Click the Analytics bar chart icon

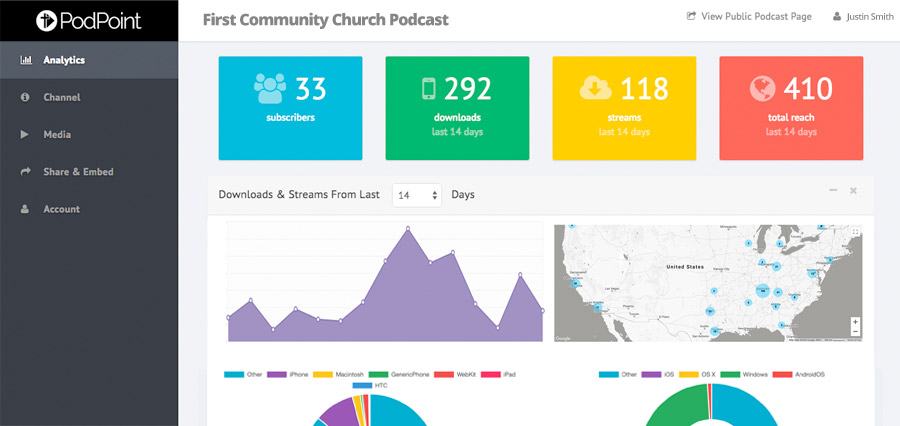(x=25, y=60)
